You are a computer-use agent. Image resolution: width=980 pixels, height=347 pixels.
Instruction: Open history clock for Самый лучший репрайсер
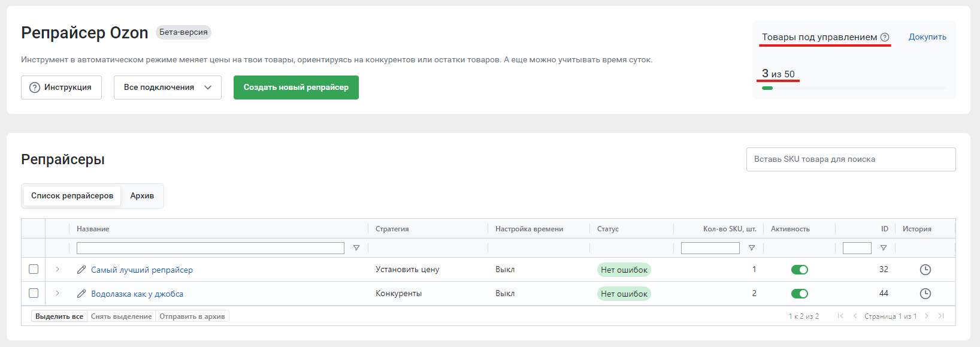pyautogui.click(x=925, y=270)
